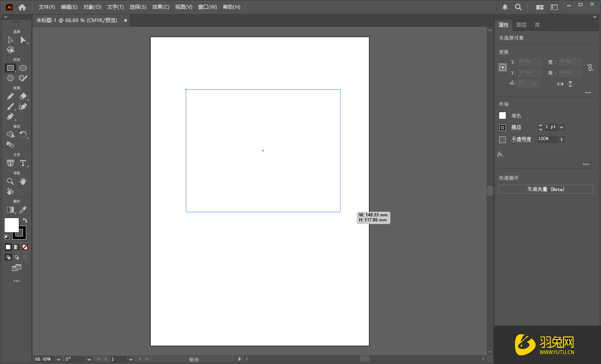Open notifications bell

tap(505, 7)
